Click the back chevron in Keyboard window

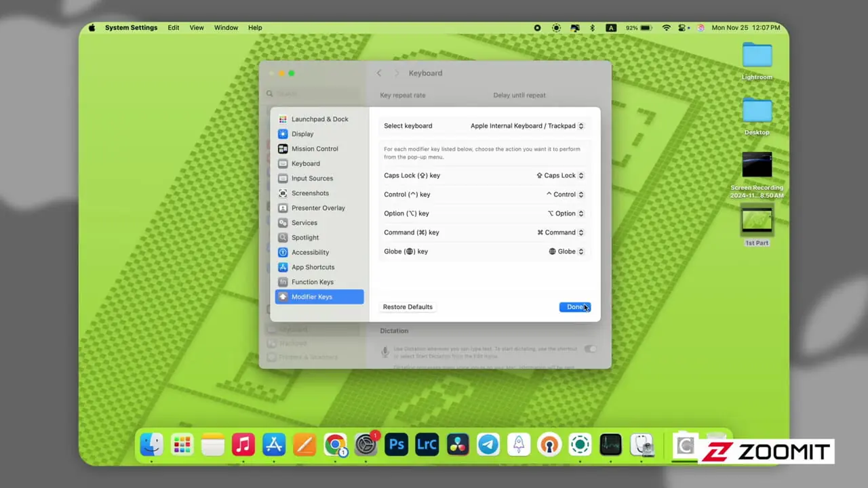(x=379, y=73)
